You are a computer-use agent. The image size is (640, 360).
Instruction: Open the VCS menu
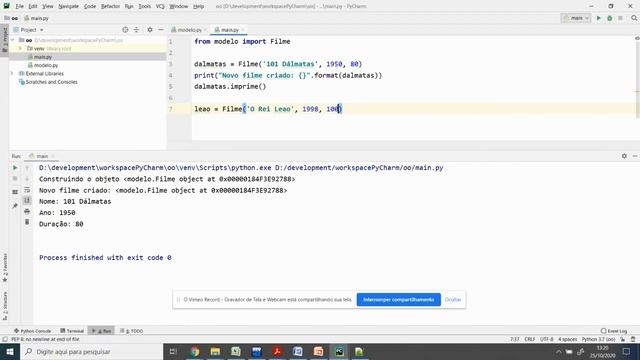(160, 6)
